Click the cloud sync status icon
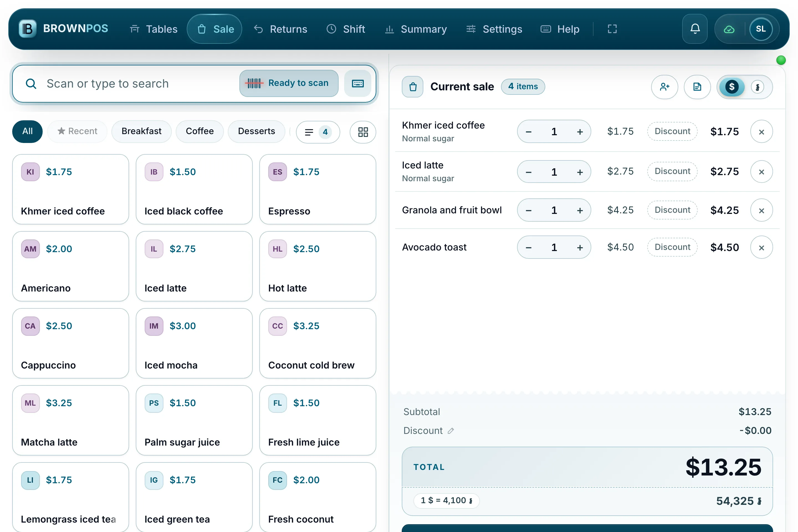 point(729,29)
